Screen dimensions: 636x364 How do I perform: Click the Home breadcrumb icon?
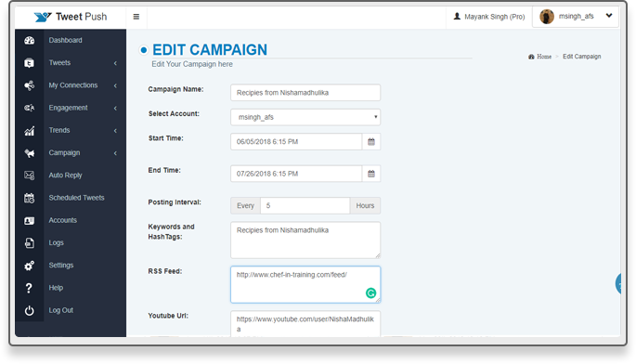pos(531,57)
